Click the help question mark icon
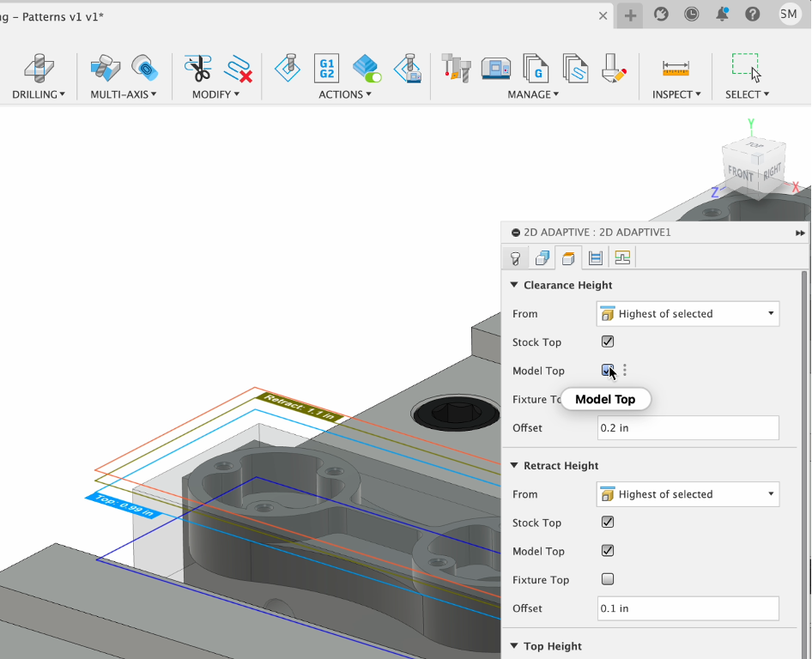Screen dimensions: 812x659 753,15
